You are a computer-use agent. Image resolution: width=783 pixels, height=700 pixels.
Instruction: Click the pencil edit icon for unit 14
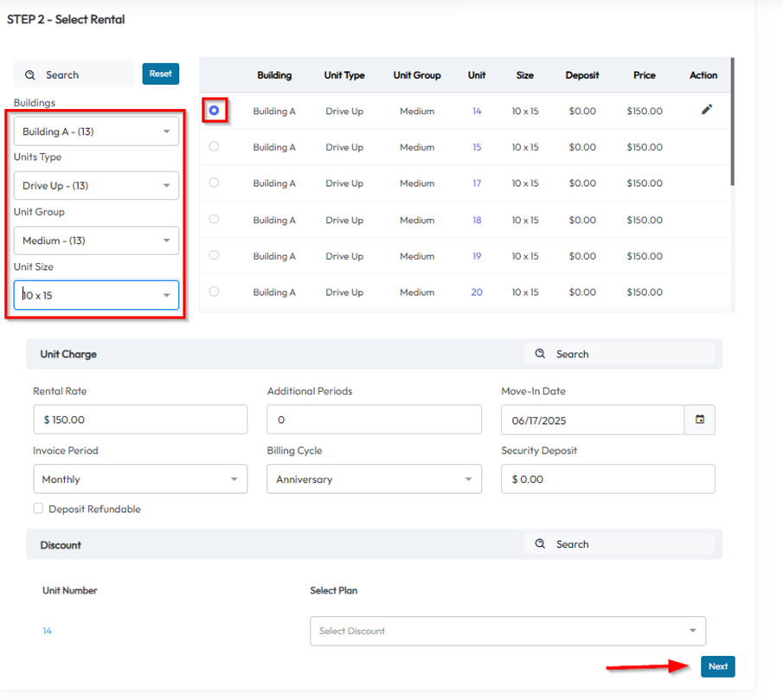(707, 110)
